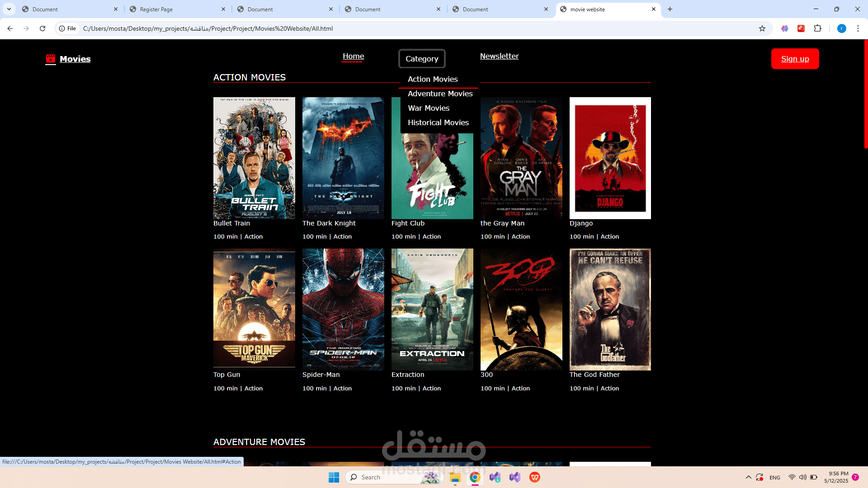The height and width of the screenshot is (488, 868).
Task: Open File Explorer from the taskbar
Action: pos(455,477)
